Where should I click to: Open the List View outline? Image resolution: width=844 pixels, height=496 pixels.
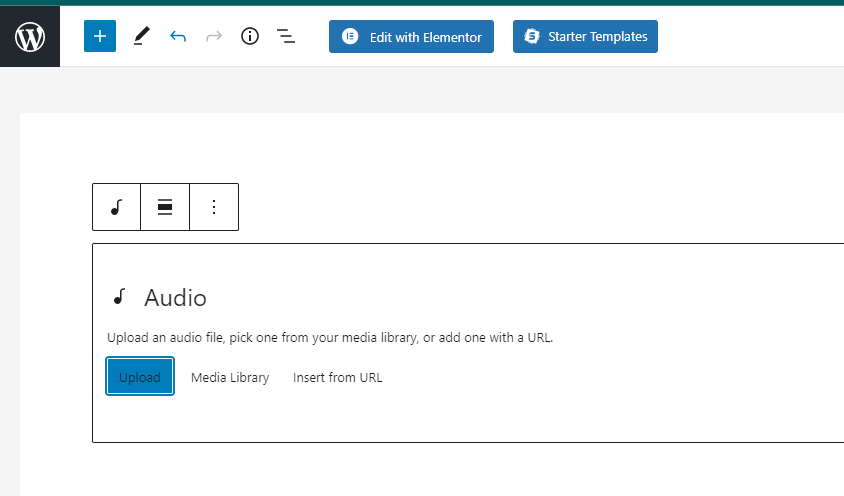click(286, 36)
